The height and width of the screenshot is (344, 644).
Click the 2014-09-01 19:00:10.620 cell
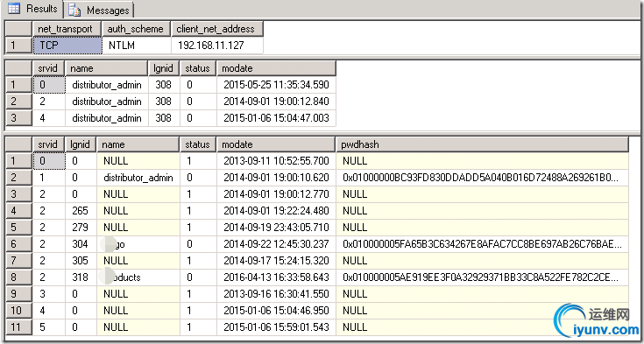pyautogui.click(x=276, y=178)
